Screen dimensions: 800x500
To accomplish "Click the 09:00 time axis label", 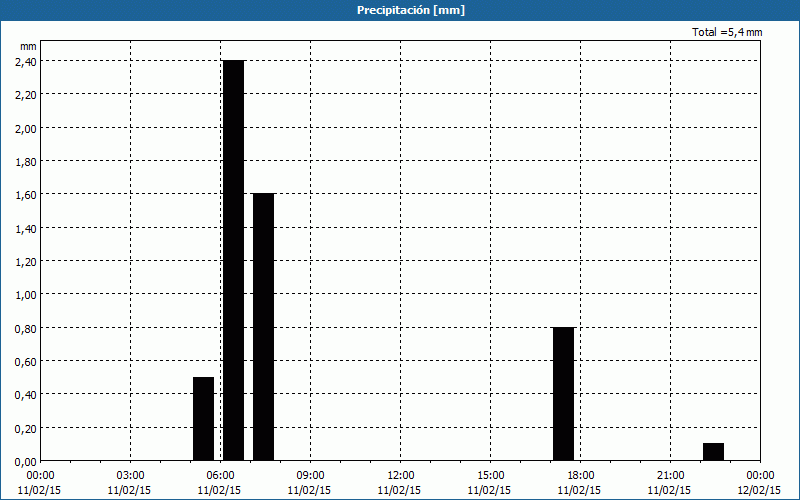I will click(x=310, y=476).
